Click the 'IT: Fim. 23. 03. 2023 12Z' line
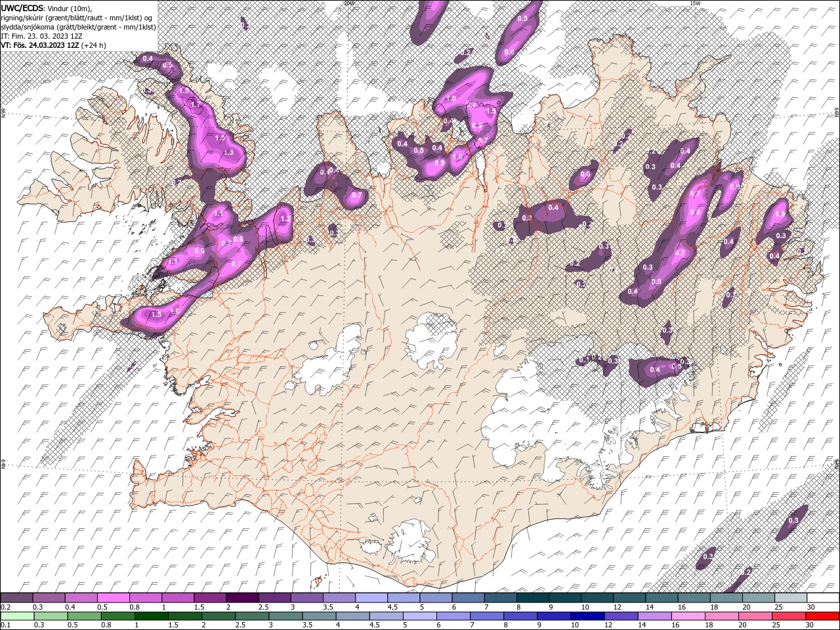This screenshot has height=630, width=840. click(40, 36)
